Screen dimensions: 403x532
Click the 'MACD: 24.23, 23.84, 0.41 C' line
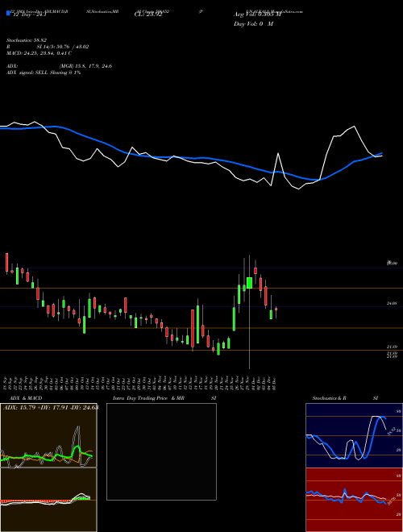pyautogui.click(x=39, y=53)
